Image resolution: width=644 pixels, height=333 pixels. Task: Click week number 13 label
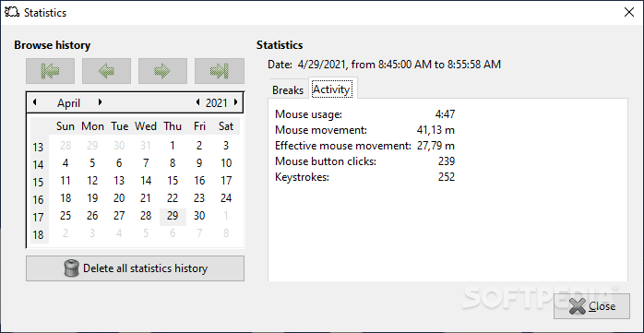38,147
